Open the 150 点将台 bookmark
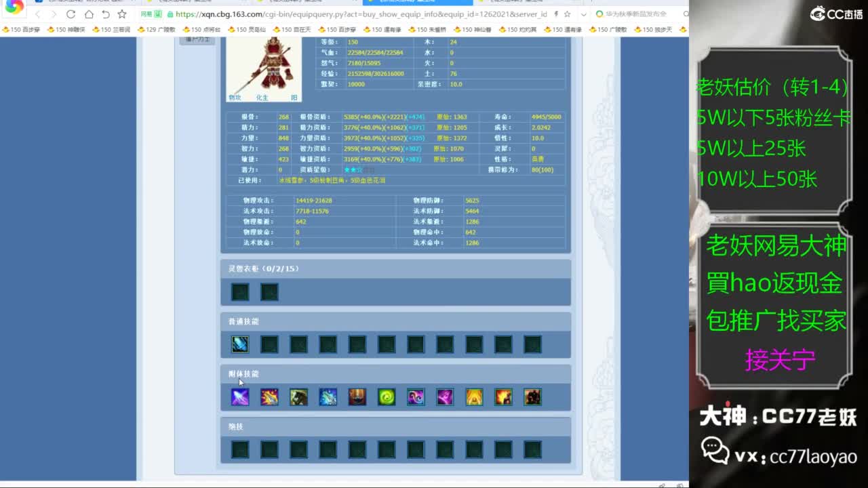This screenshot has height=488, width=868. [201, 30]
